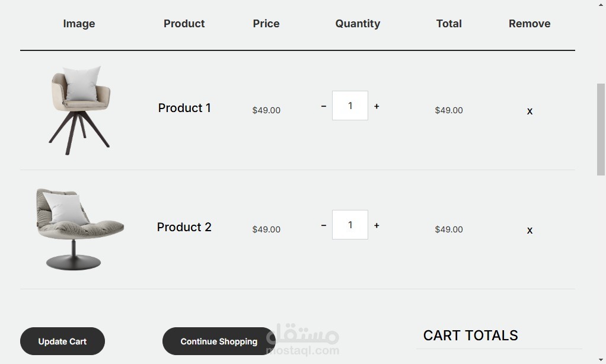Click the page vertical scrollbar thumb

(x=601, y=129)
